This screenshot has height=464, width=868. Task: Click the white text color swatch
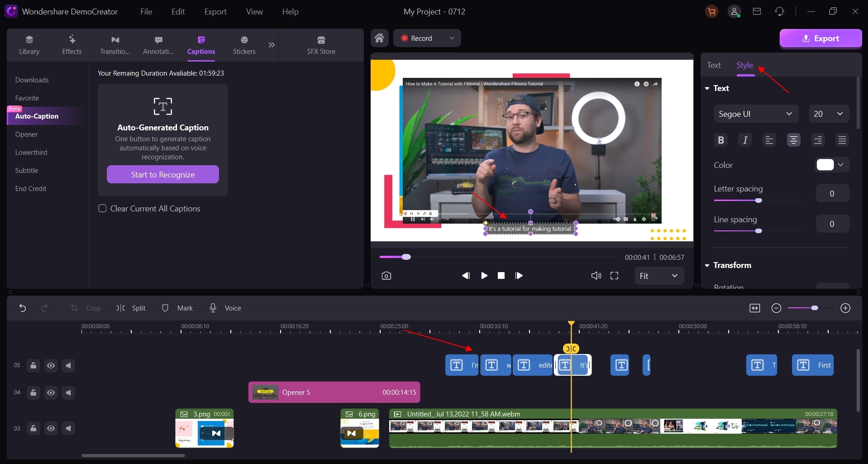(x=825, y=165)
